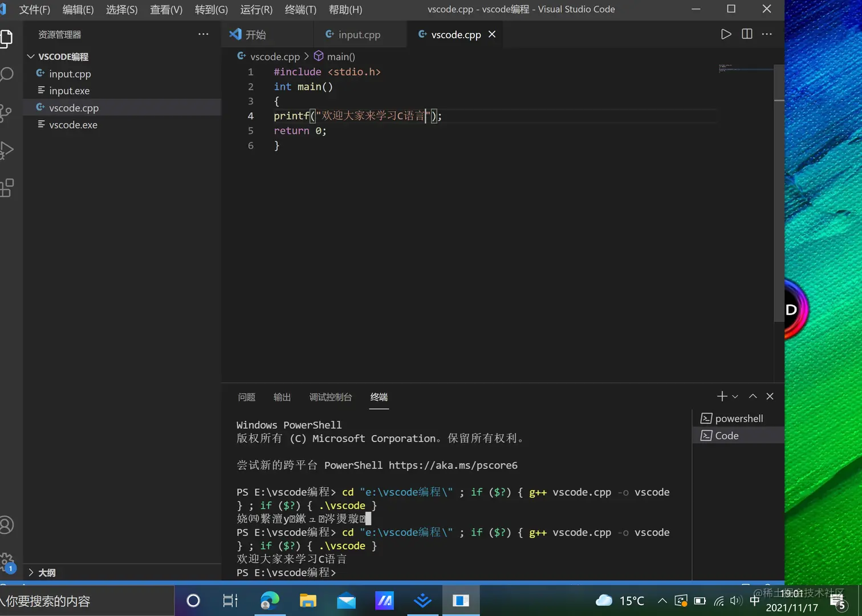This screenshot has width=862, height=616.
Task: Open the 查看(V) menu
Action: coord(166,10)
